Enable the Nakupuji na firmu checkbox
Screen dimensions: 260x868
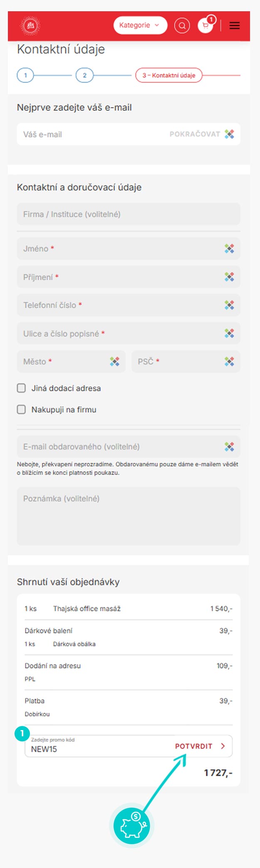click(21, 410)
